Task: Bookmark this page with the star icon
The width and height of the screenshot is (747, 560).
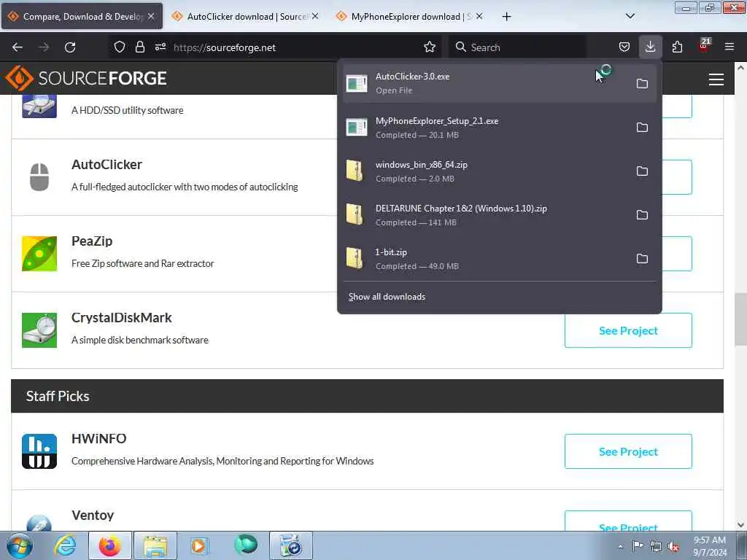Action: [x=430, y=47]
